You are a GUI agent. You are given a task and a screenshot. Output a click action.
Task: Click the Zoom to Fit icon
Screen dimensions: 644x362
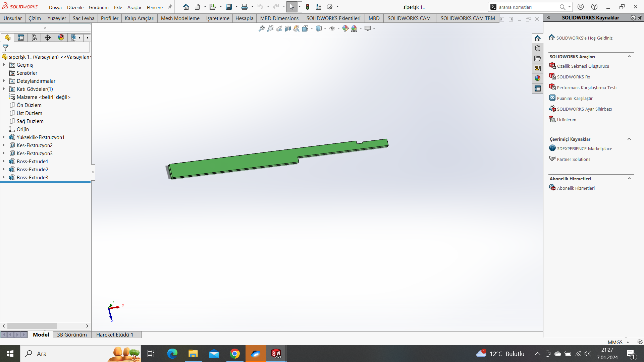261,29
